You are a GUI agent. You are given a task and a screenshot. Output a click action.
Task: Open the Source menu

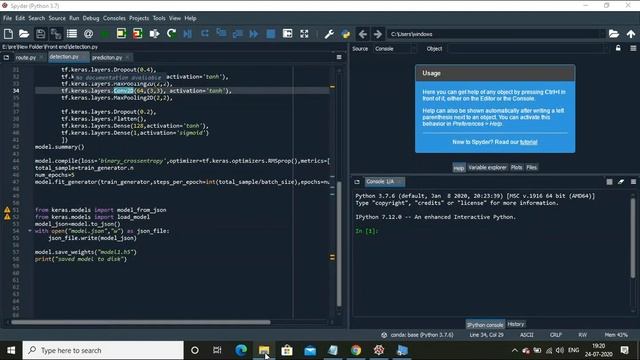(57, 18)
